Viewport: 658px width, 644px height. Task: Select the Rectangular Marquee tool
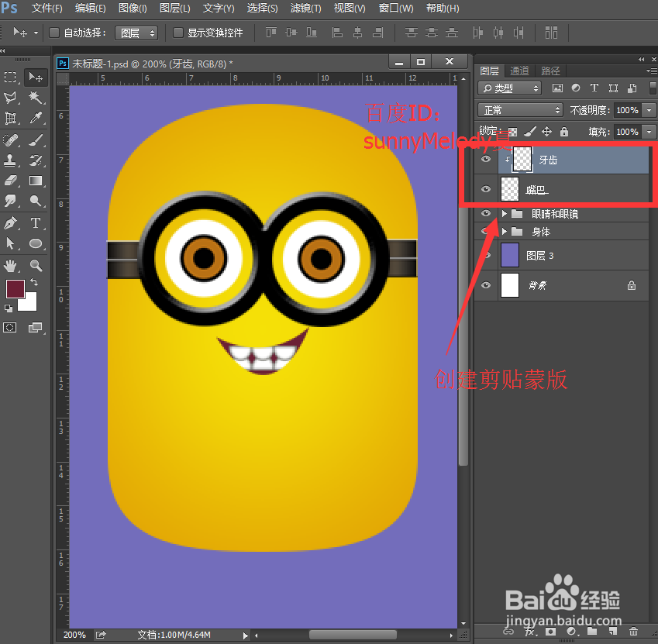[x=11, y=77]
